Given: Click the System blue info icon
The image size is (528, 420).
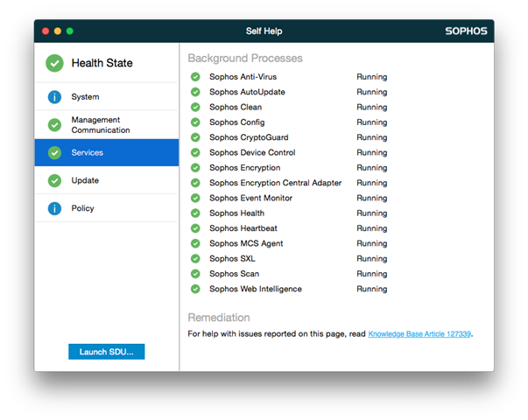Looking at the screenshot, I should coord(54,97).
